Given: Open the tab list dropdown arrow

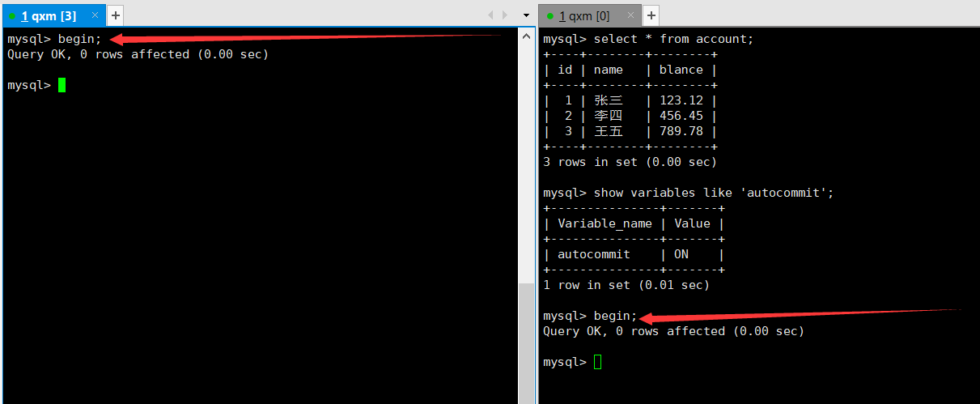Looking at the screenshot, I should (x=526, y=15).
